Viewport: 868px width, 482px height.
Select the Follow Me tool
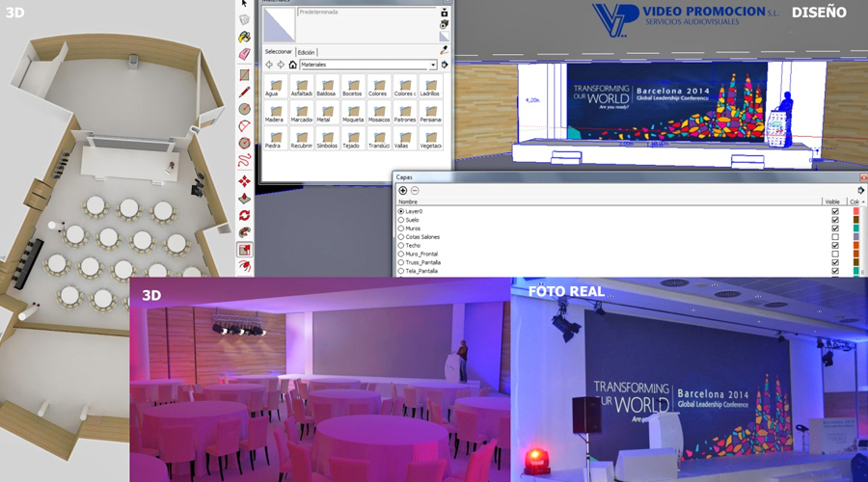point(244,232)
